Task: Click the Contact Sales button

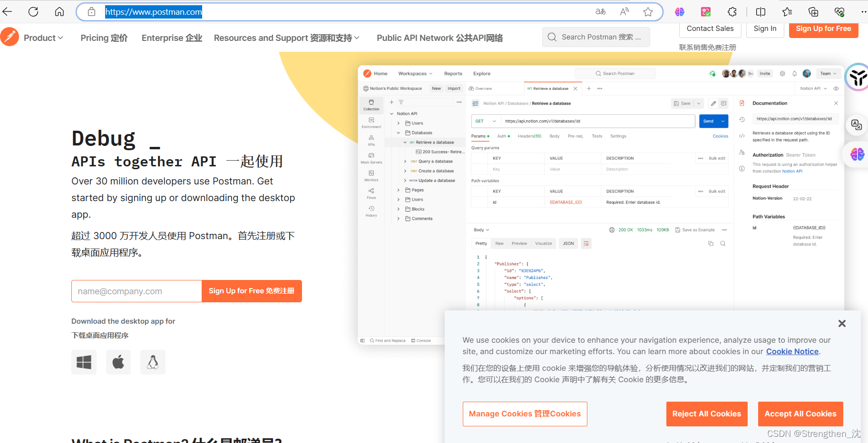Action: 710,29
